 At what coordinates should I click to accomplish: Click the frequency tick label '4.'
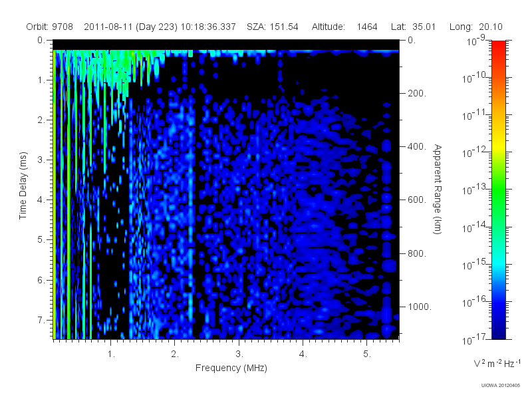coord(303,354)
